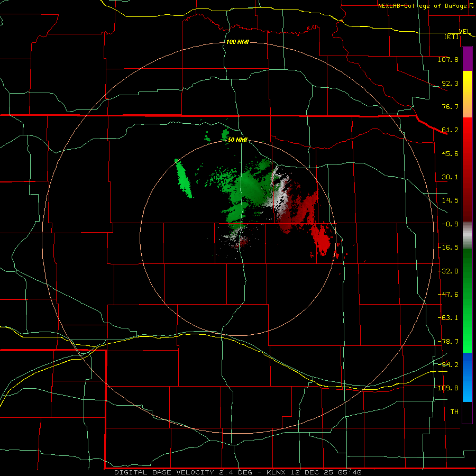Click the narrow green echo streak west of radar
Screen dimensions: 476x476
(184, 179)
